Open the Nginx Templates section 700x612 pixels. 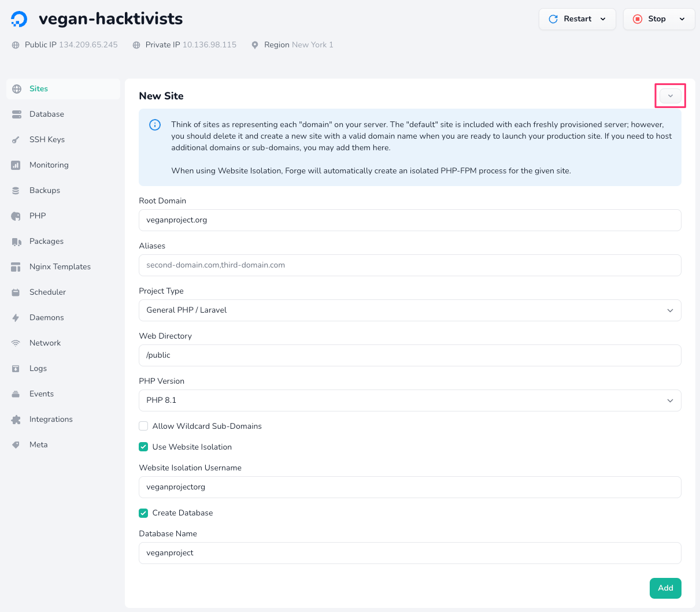tap(60, 267)
